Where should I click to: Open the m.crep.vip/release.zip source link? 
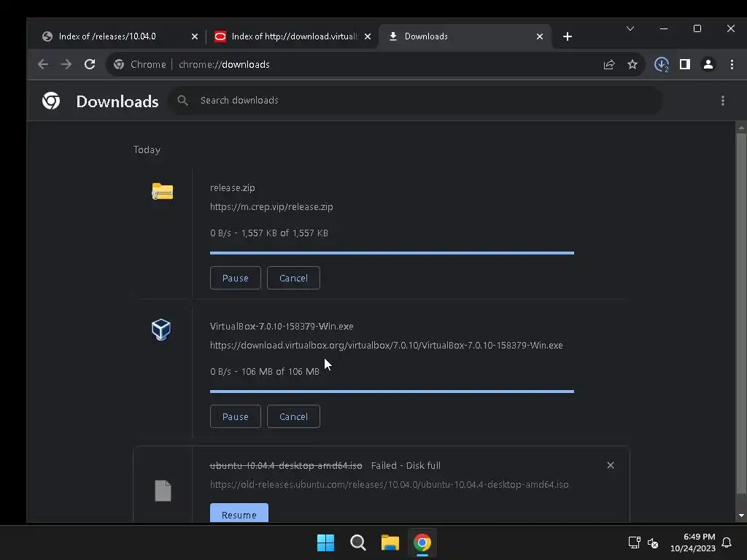coord(271,206)
